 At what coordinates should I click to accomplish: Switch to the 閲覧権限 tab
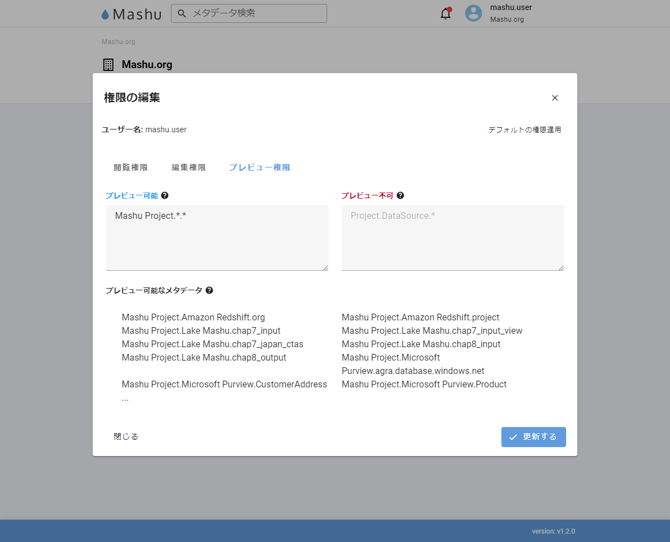[130, 168]
